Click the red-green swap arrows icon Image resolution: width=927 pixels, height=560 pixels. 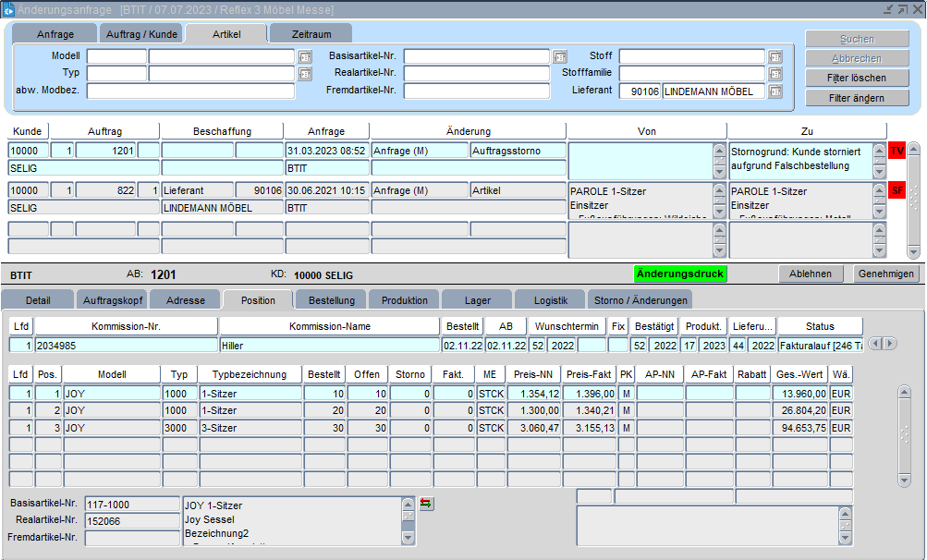point(426,504)
